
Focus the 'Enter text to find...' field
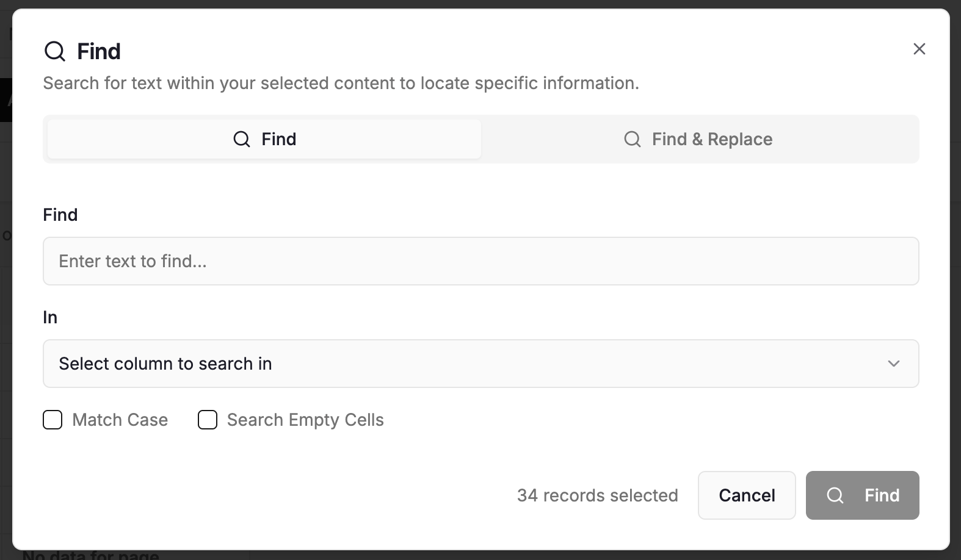(480, 261)
